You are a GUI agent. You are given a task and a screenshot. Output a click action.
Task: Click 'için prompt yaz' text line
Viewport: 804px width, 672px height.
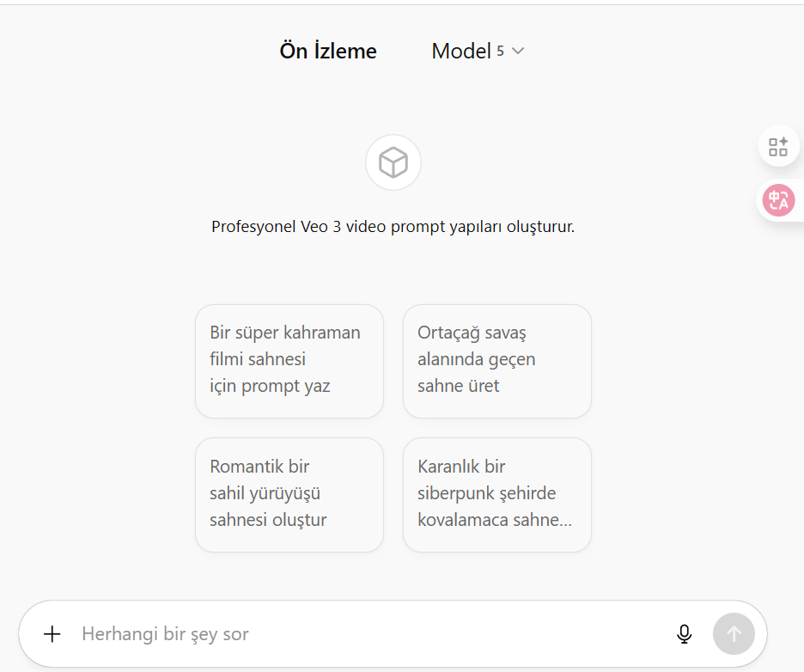[x=270, y=386]
